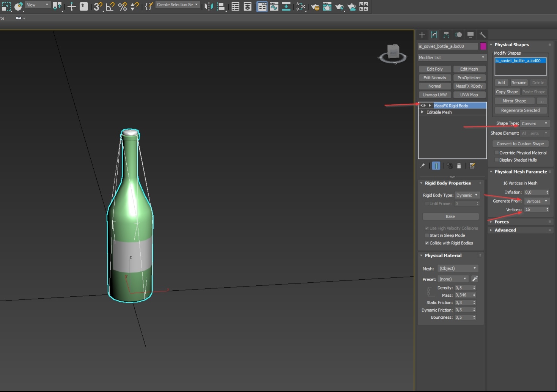
Task: Activate the Select and Place tool
Action: [18, 6]
